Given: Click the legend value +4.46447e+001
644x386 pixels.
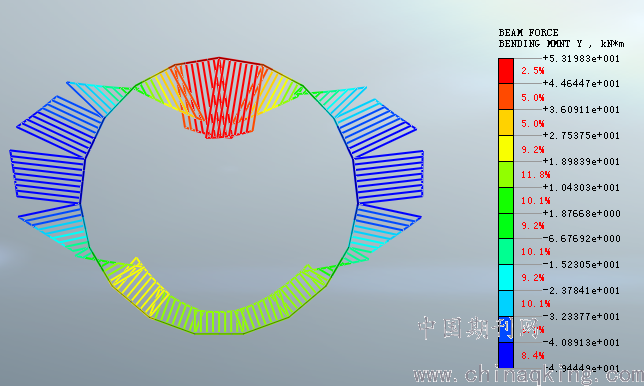Looking at the screenshot, I should pos(581,84).
